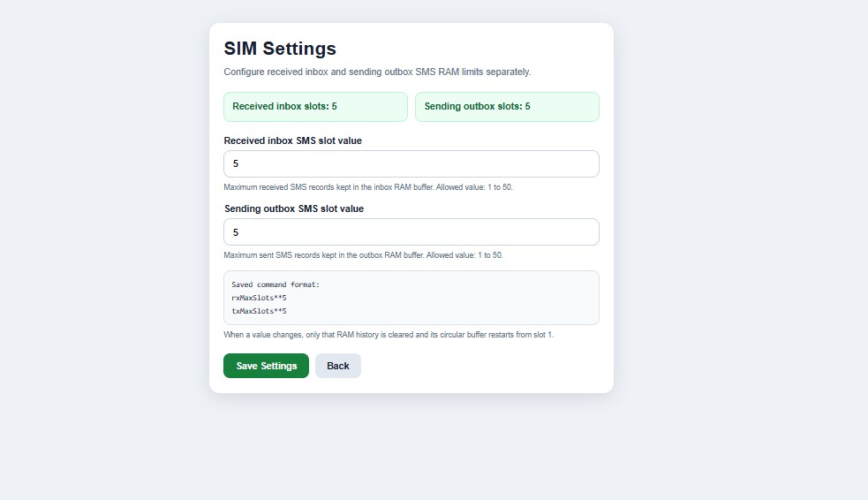
Task: Click the 'When a value changes' note
Action: (x=389, y=335)
